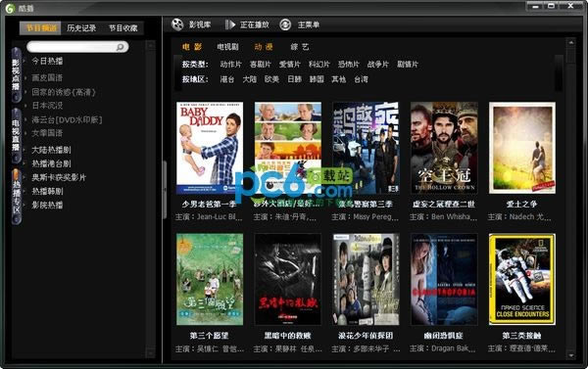Filter by 爱情片 genre

pyautogui.click(x=289, y=65)
